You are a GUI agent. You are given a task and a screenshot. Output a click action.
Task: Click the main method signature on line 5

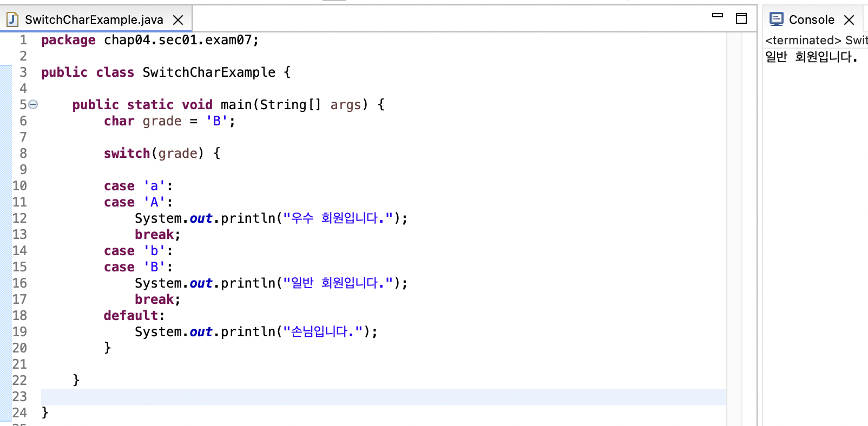pyautogui.click(x=228, y=105)
